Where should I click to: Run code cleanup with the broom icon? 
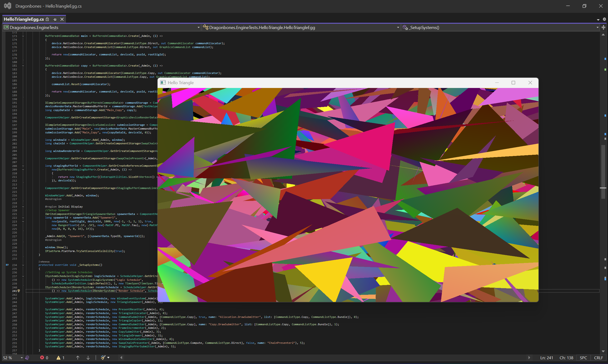pos(103,358)
